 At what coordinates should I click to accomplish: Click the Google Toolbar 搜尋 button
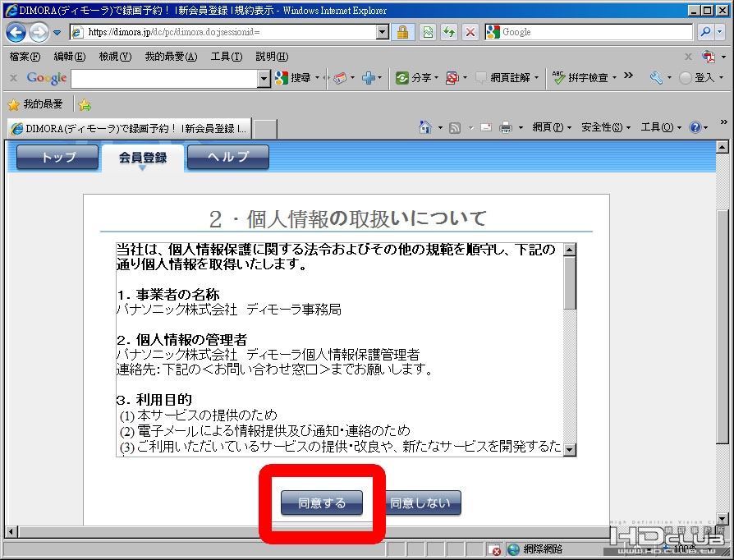tap(293, 78)
